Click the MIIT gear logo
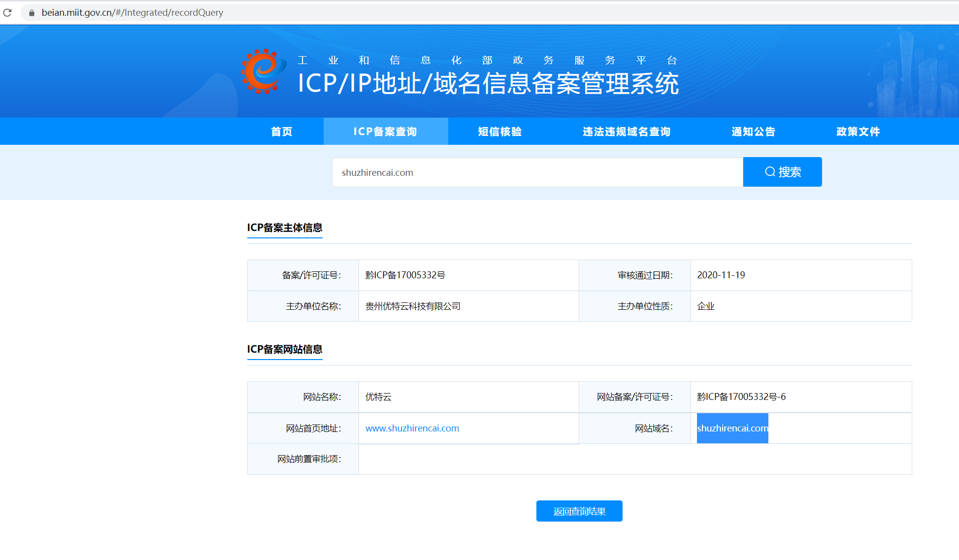Screen dimensions: 959x560 [x=264, y=71]
